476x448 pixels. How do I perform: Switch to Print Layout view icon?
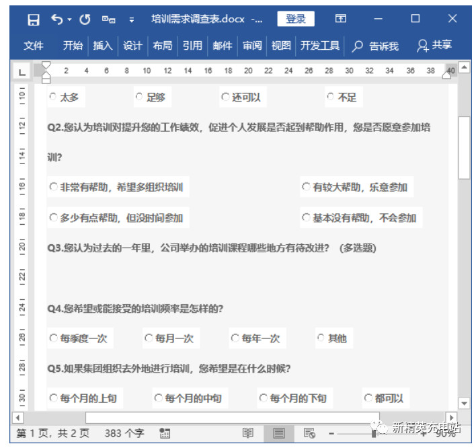coord(279,433)
